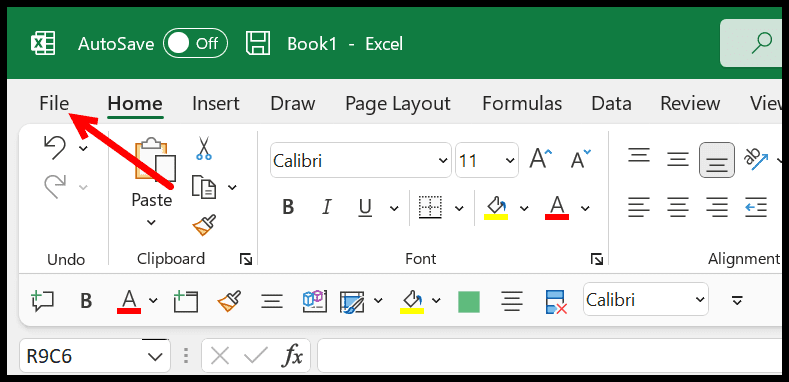Click the Orientation text angle icon
The image size is (789, 382).
click(756, 160)
